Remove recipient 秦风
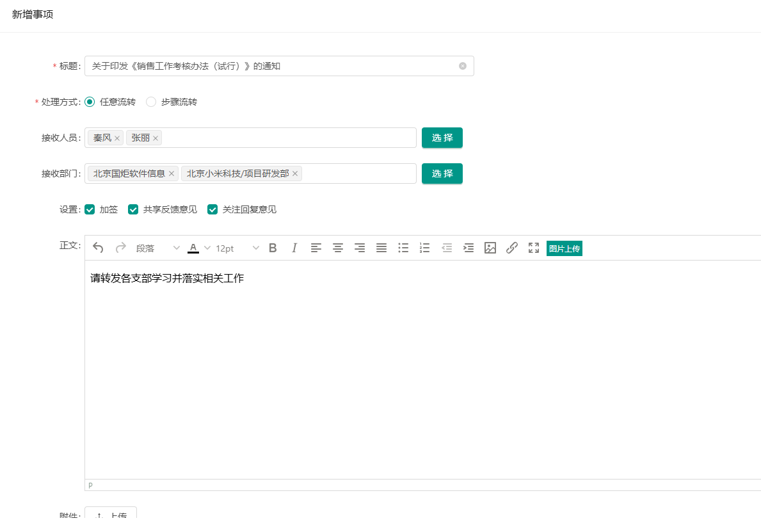This screenshot has width=761, height=532. pos(117,138)
